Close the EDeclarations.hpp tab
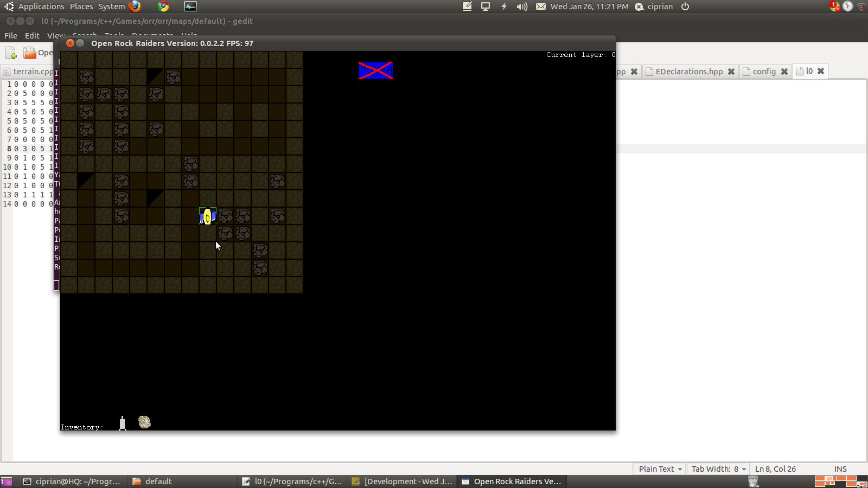 [731, 72]
